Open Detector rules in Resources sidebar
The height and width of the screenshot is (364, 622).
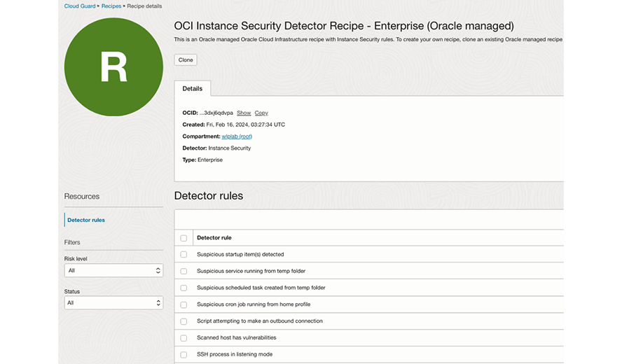click(86, 220)
